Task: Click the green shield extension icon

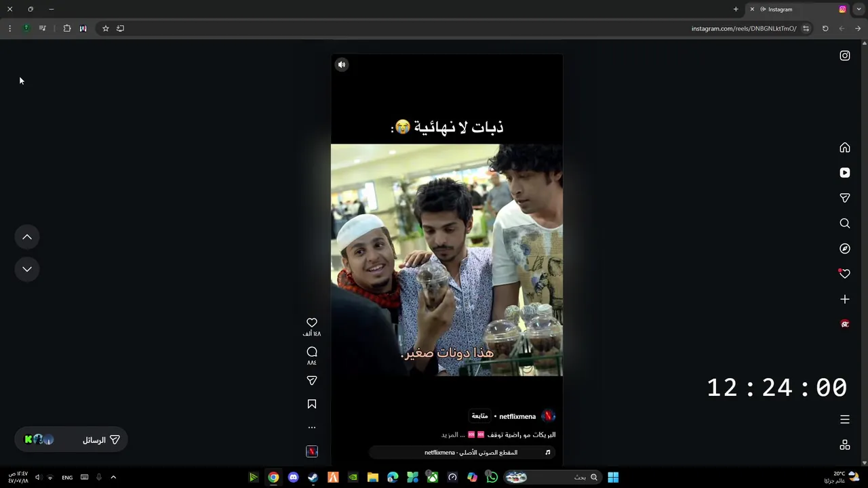Action: (x=26, y=28)
